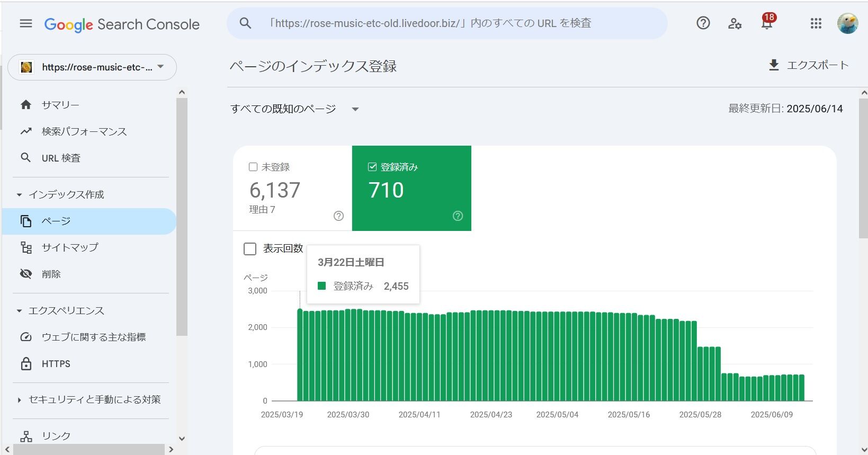Toggle the 未登録 checkbox

point(253,167)
